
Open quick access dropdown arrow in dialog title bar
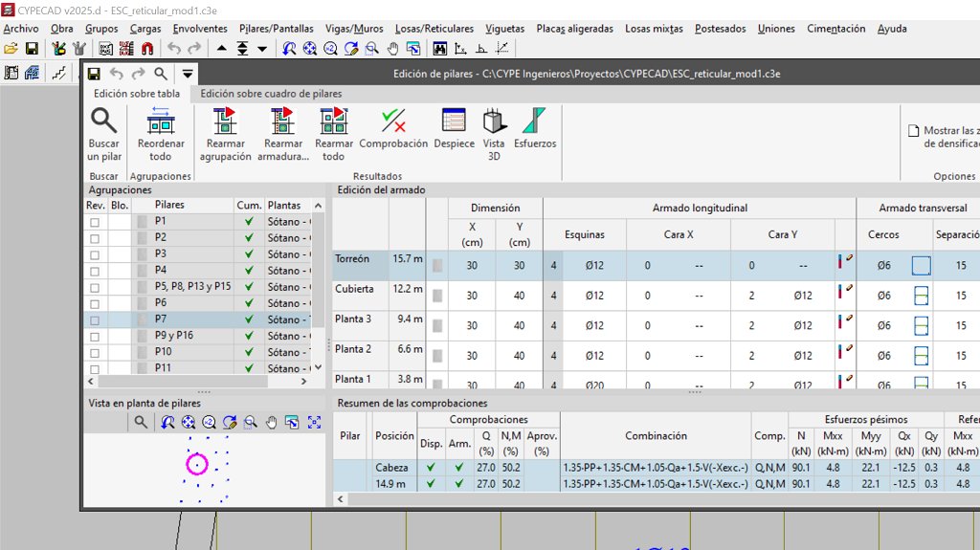187,74
